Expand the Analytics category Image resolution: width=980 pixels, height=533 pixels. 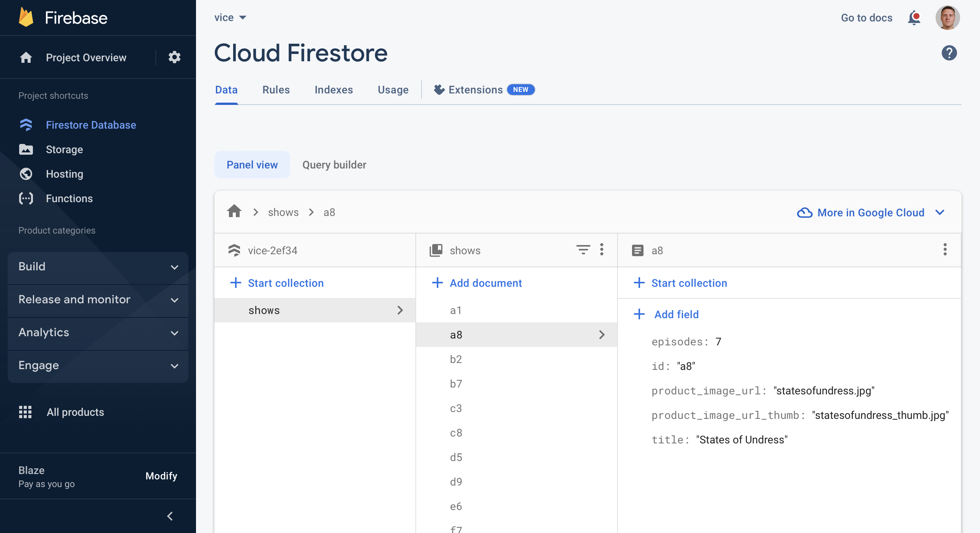click(x=98, y=332)
